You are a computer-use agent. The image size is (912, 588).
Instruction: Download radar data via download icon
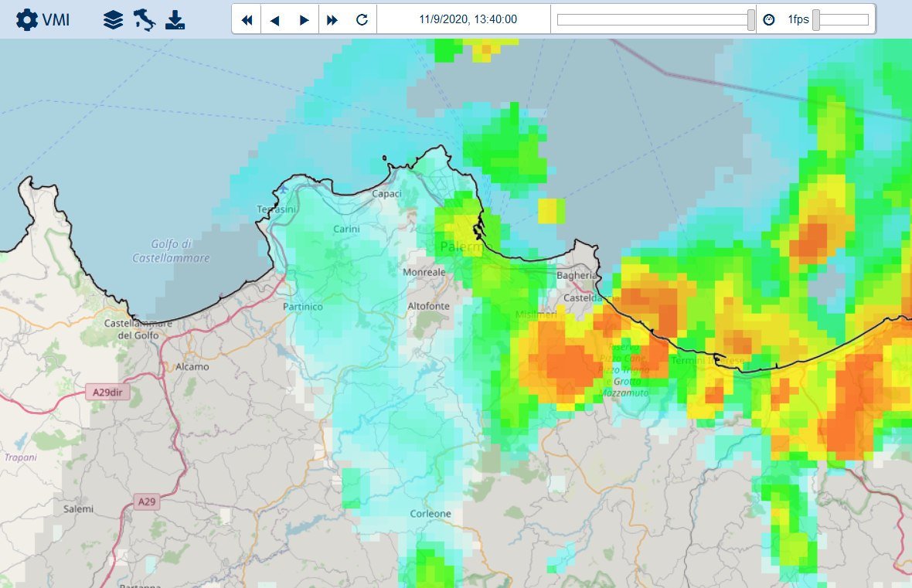tap(175, 20)
